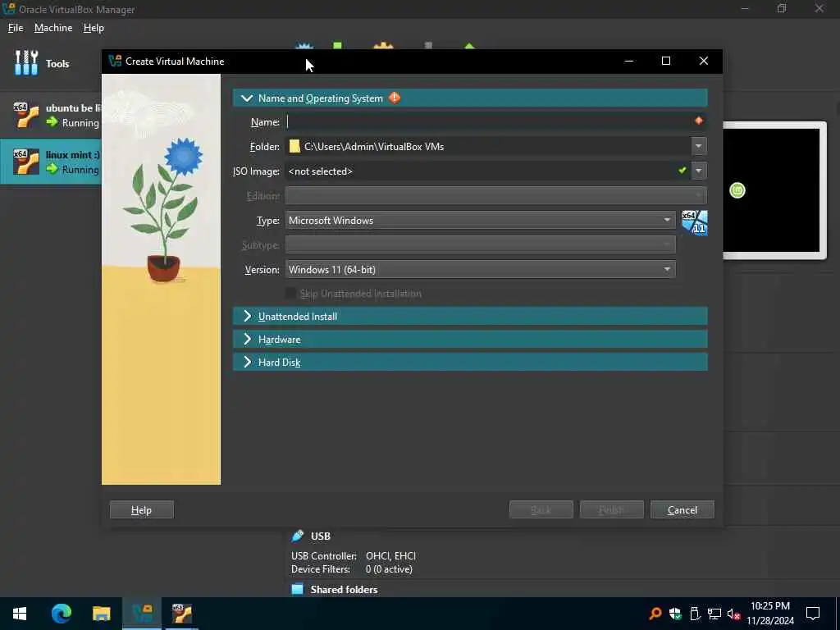840x630 pixels.
Task: Open the Type dropdown showing Microsoft Windows
Action: 480,220
